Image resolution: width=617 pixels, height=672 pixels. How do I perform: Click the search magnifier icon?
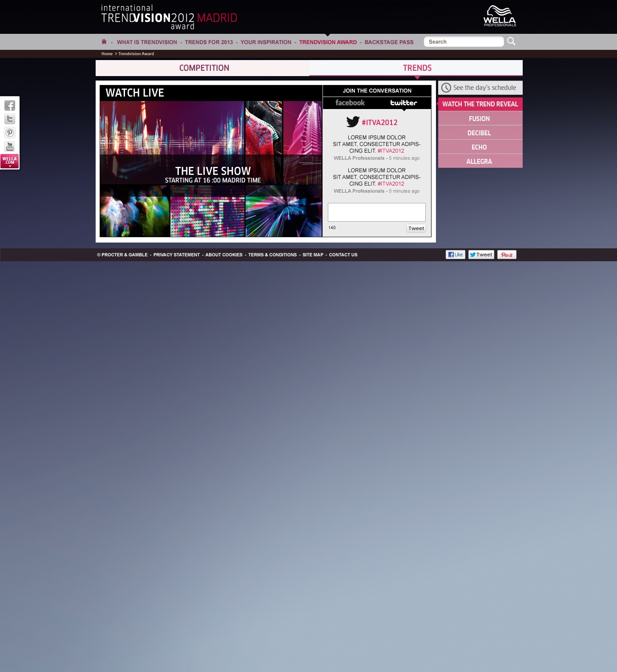tap(511, 41)
